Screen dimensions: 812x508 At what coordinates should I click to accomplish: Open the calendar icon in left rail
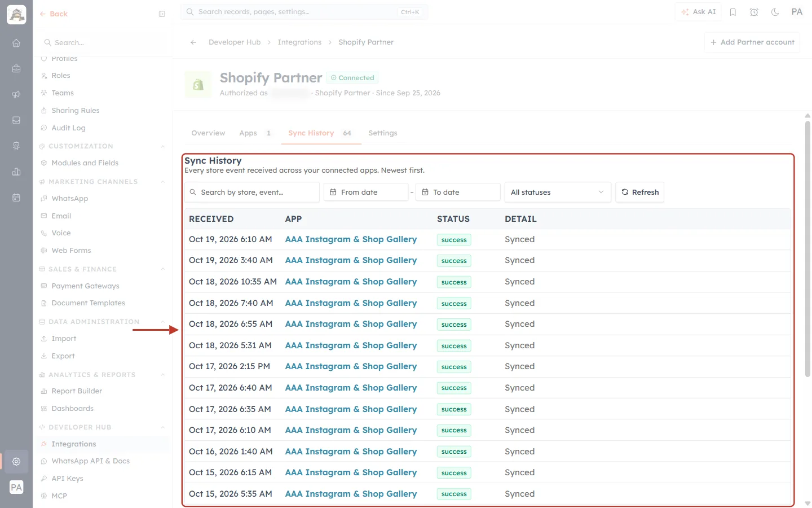click(16, 198)
